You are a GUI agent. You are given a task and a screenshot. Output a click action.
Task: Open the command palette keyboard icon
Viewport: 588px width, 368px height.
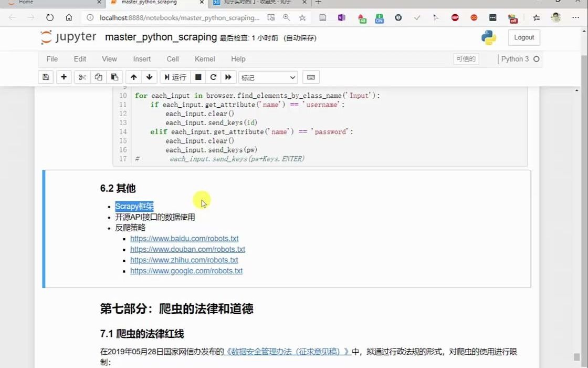[311, 77]
